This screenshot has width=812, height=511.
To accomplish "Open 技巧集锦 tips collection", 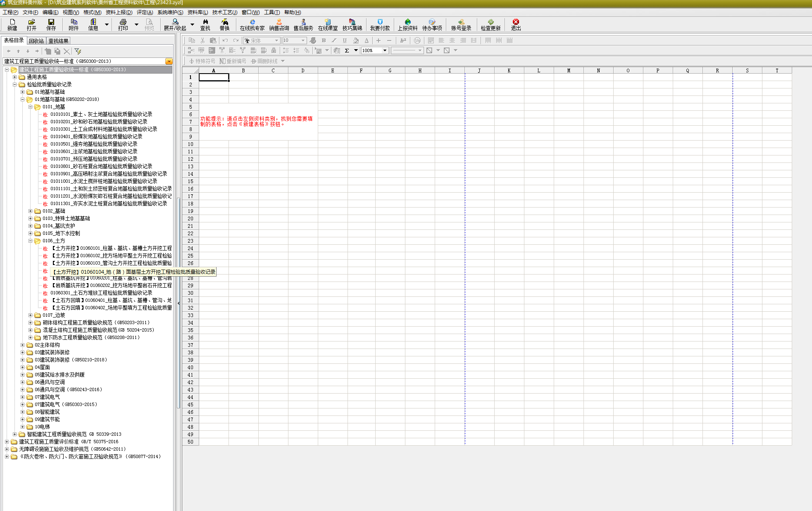I will tap(352, 25).
